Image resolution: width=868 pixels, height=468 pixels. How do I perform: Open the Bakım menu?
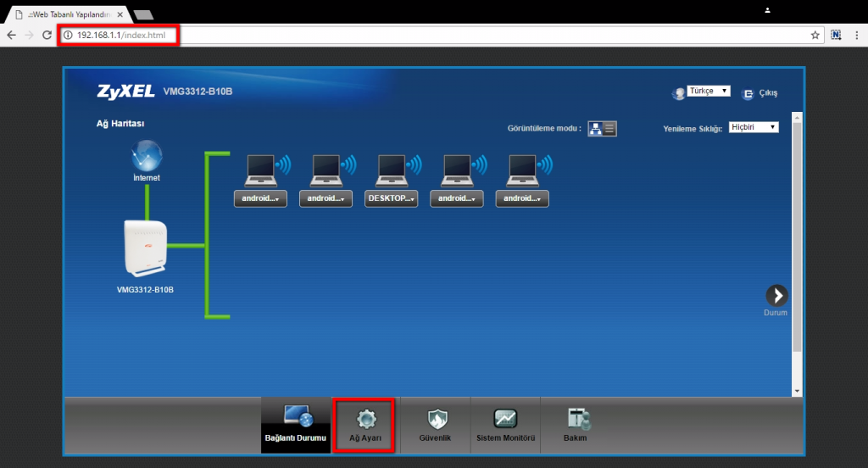point(576,426)
